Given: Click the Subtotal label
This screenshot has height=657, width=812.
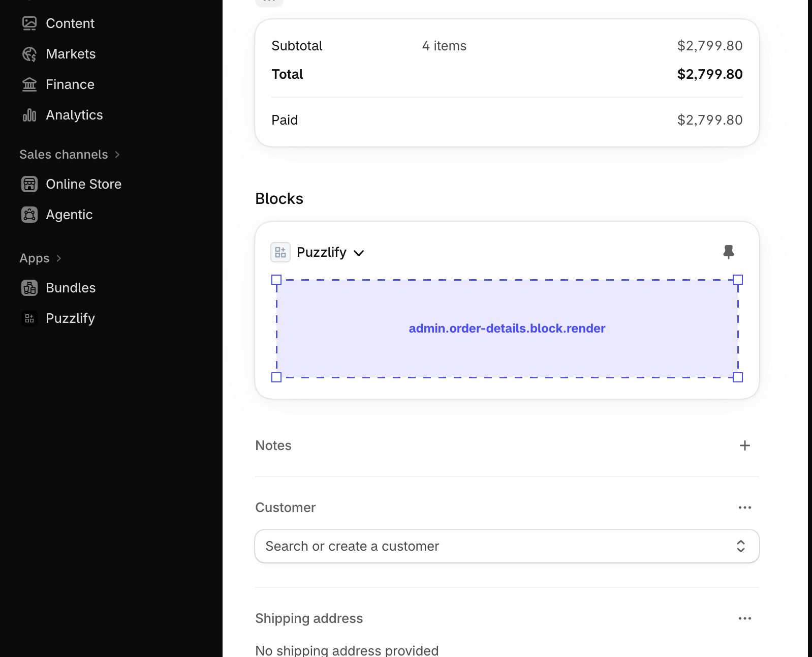Looking at the screenshot, I should point(297,46).
